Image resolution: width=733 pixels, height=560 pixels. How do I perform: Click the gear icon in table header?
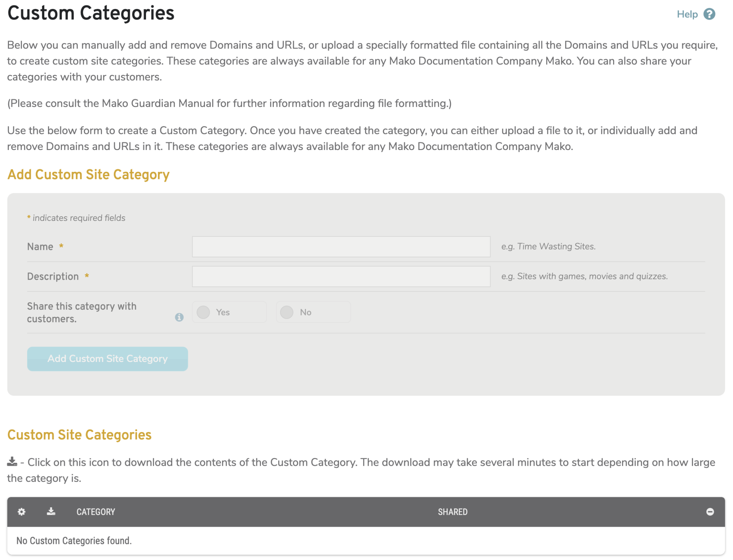click(x=21, y=512)
